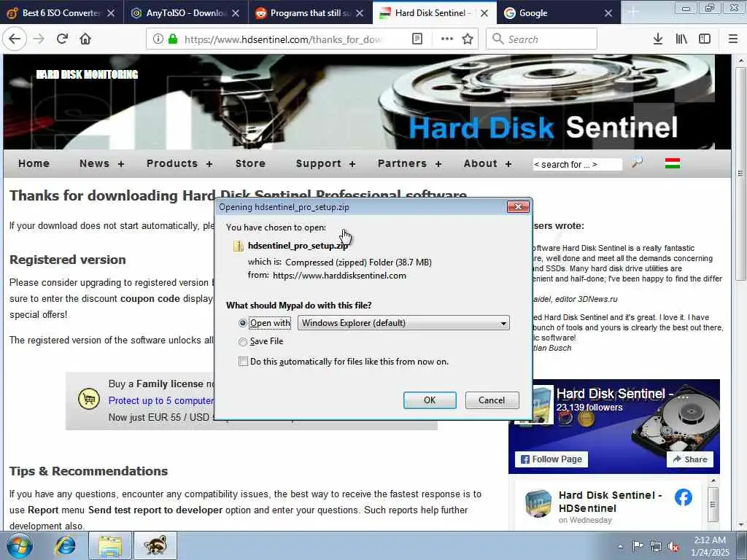Image resolution: width=747 pixels, height=560 pixels.
Task: Open a new tab with plus
Action: pyautogui.click(x=633, y=13)
